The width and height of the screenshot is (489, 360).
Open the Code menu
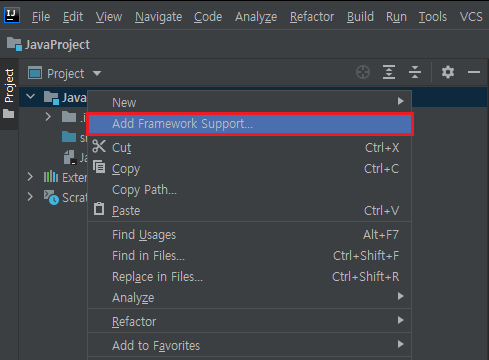tap(208, 17)
